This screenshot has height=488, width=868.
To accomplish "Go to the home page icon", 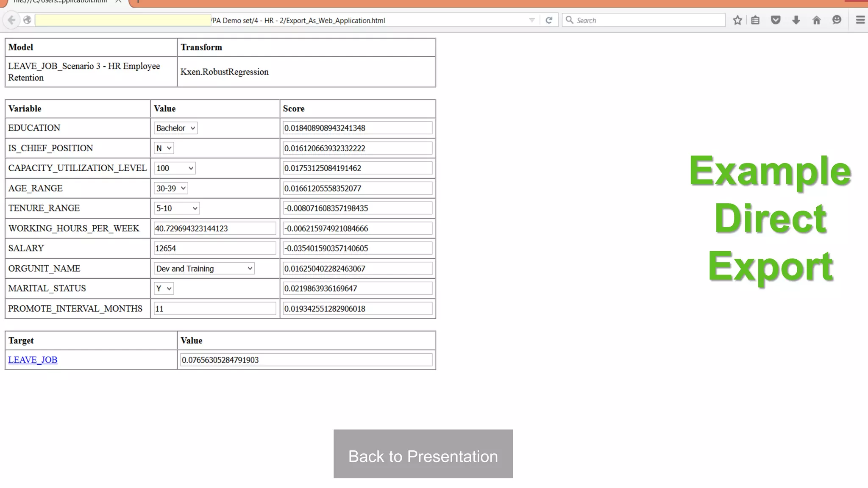I will coord(816,20).
